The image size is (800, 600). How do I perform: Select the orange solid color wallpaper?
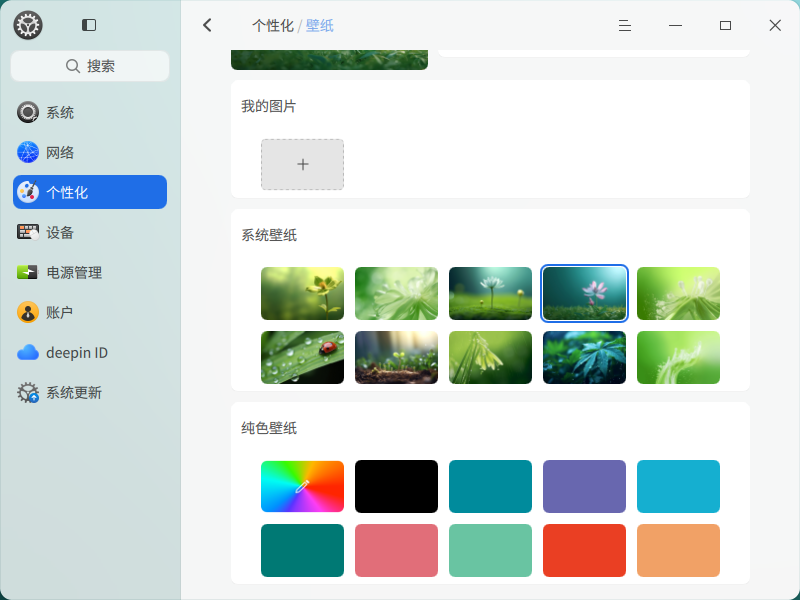pyautogui.click(x=678, y=550)
